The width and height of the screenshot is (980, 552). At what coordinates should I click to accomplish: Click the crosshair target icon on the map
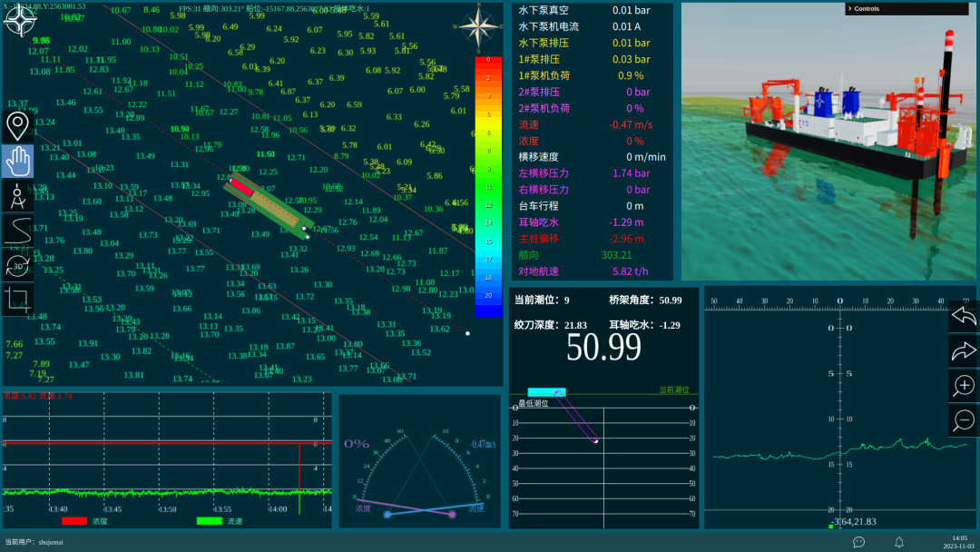point(20,21)
